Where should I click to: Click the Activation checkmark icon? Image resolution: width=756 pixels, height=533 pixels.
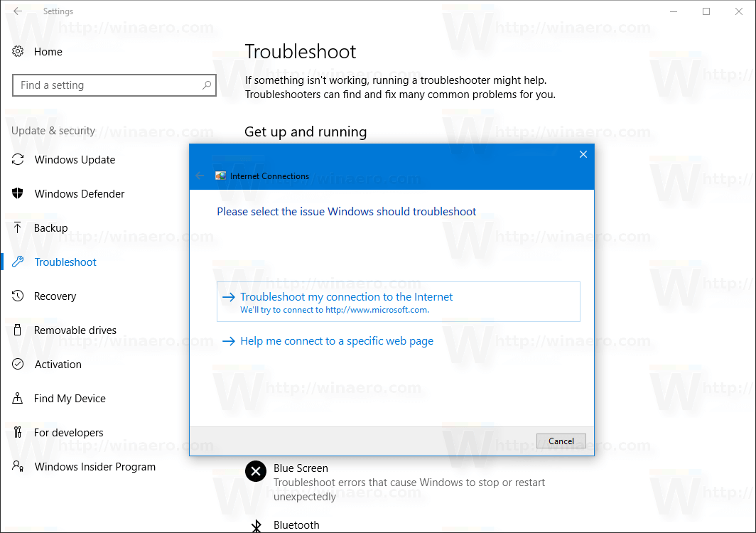18,364
